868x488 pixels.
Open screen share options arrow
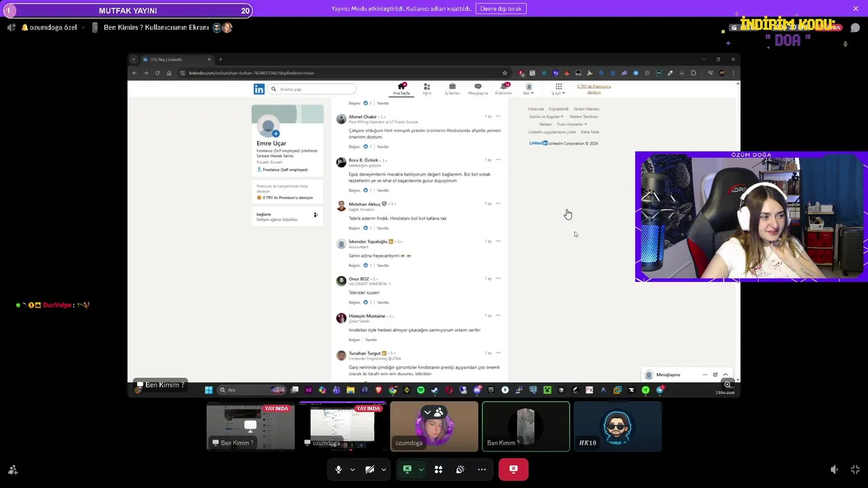[x=420, y=469]
